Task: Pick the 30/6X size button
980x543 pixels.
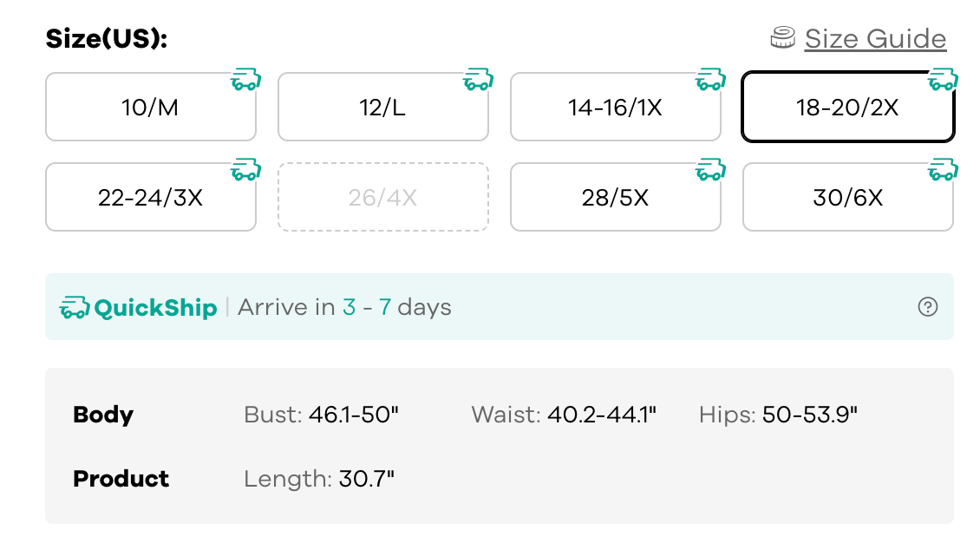Action: click(847, 198)
